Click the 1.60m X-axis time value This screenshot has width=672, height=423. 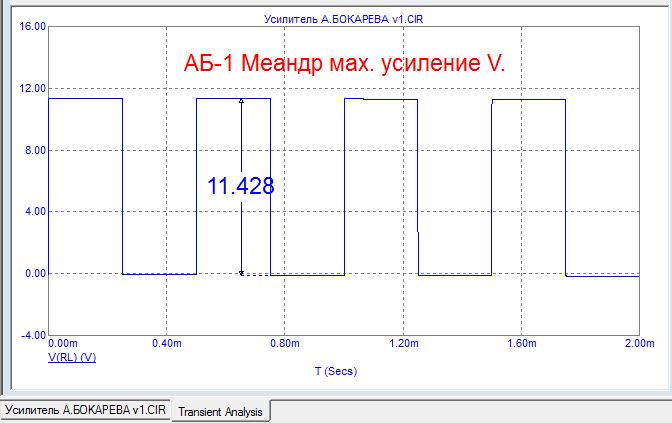[520, 344]
